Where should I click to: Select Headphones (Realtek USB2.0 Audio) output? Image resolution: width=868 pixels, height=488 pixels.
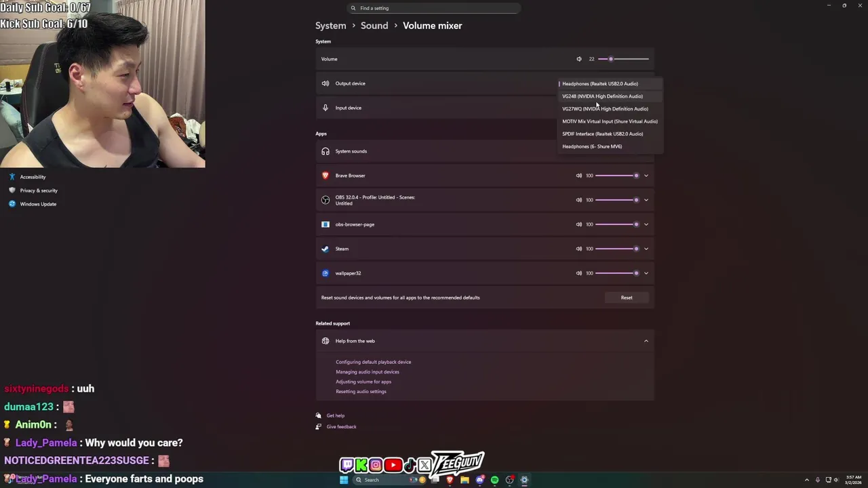(610, 84)
